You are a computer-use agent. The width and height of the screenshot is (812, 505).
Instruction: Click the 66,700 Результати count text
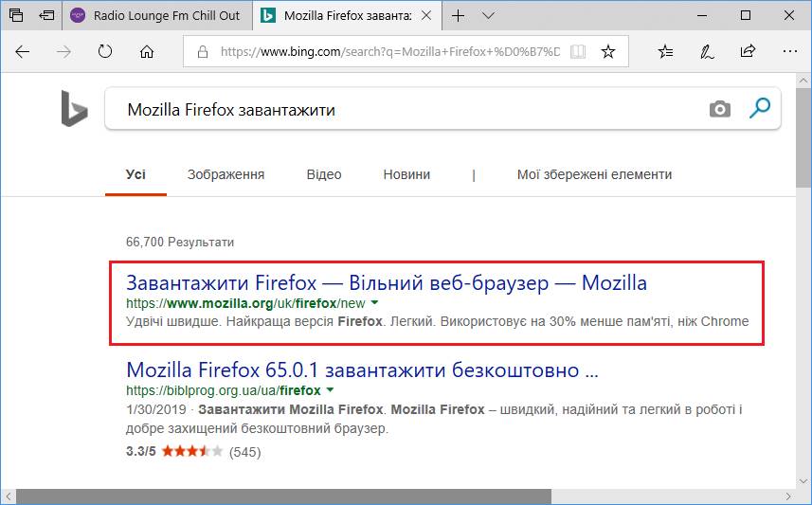(x=180, y=242)
